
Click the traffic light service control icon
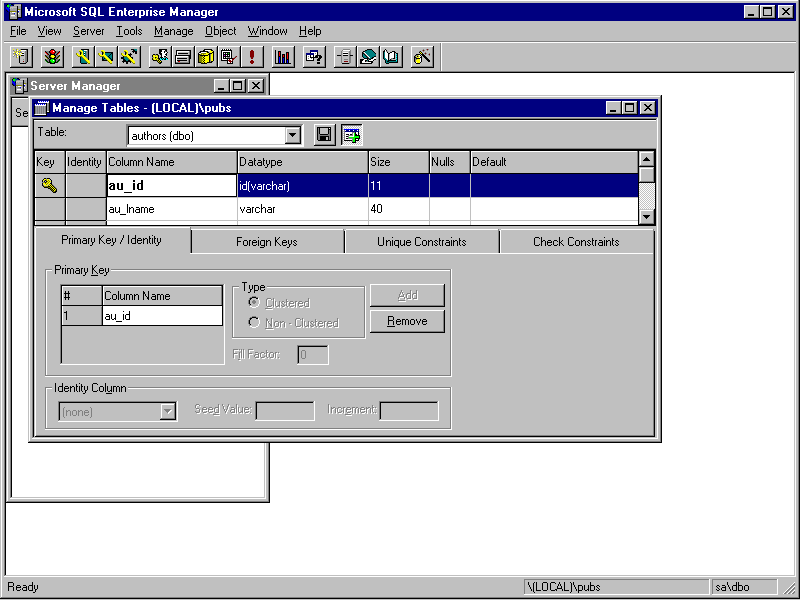(x=51, y=57)
